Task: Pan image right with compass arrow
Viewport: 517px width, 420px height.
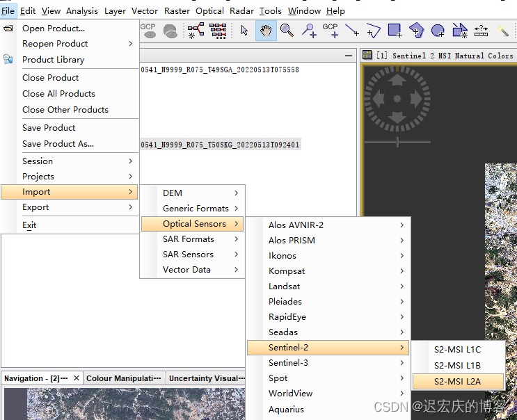Action: coord(416,99)
